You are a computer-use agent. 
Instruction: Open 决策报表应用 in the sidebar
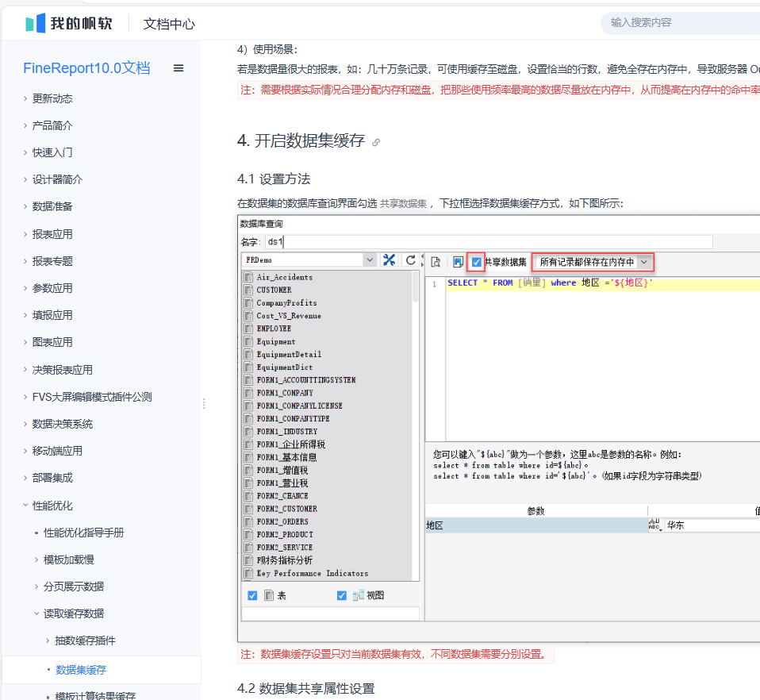63,370
